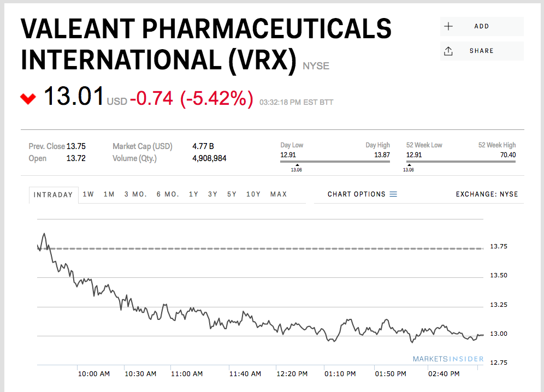Click the Open value 13.72

(76, 158)
